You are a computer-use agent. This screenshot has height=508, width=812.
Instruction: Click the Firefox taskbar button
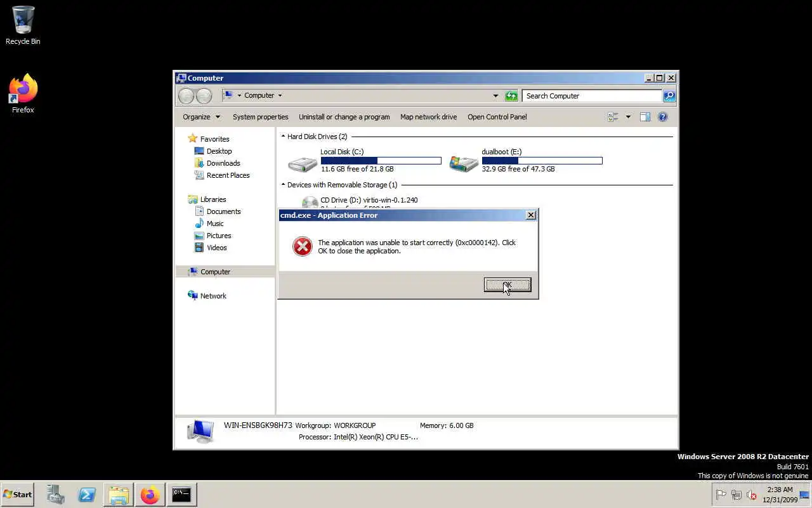coord(150,494)
